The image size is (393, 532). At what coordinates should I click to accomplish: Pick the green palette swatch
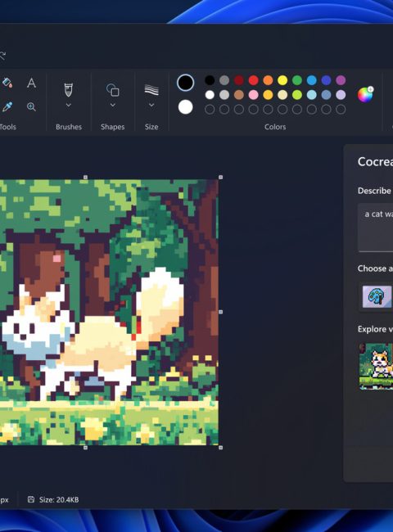pyautogui.click(x=297, y=80)
